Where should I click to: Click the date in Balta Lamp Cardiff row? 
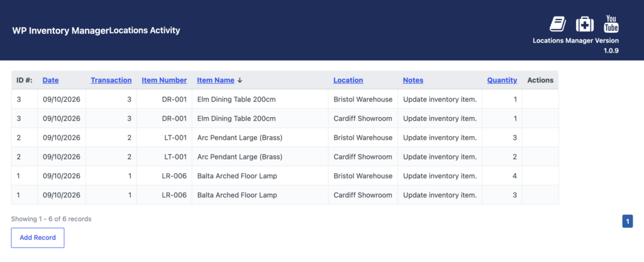[x=62, y=195]
